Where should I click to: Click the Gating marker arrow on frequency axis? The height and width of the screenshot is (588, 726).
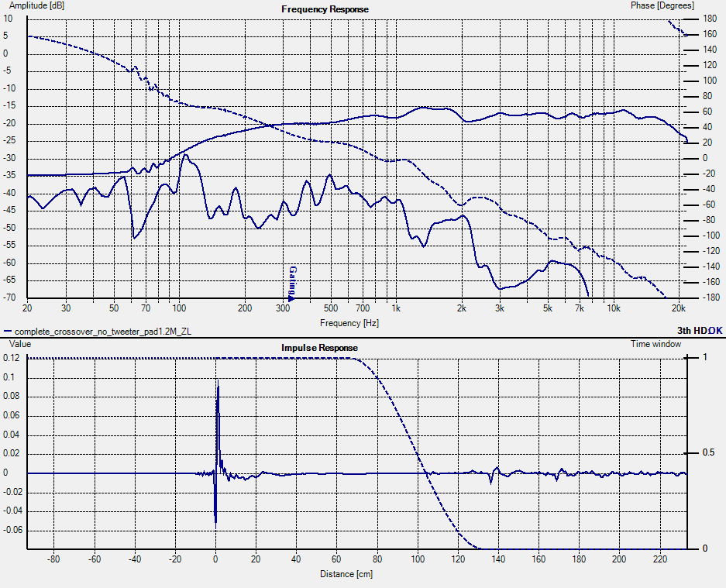coord(291,297)
